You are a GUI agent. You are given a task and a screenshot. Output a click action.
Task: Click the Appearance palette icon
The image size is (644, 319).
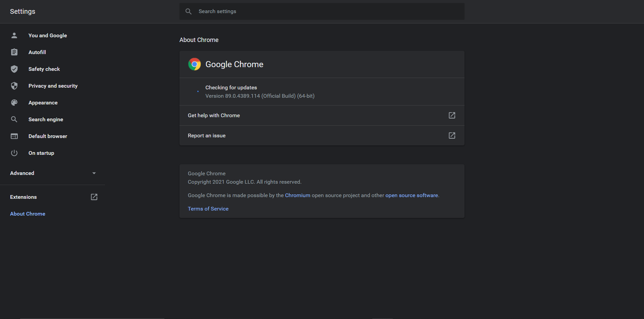14,102
